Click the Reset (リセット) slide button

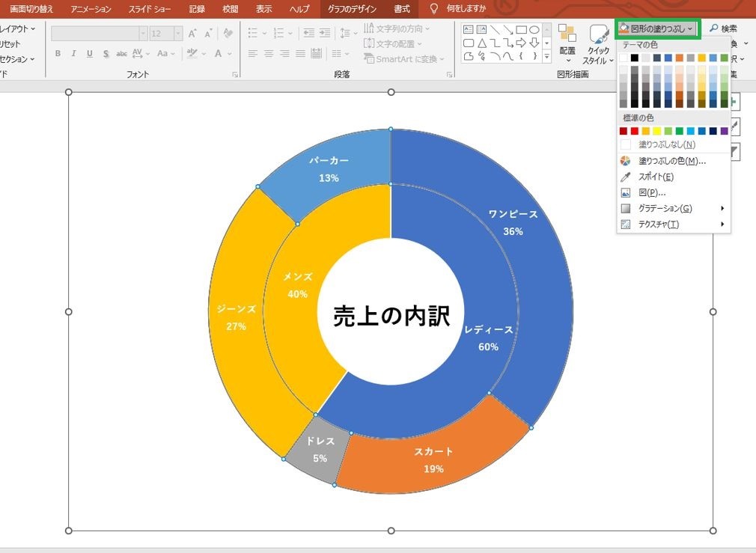coord(10,44)
